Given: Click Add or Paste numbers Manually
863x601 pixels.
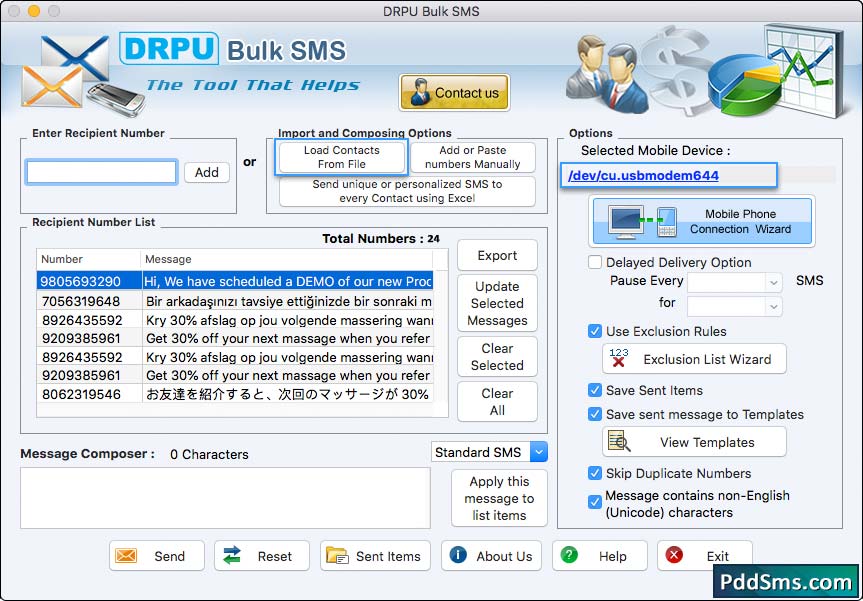Looking at the screenshot, I should click(x=473, y=157).
